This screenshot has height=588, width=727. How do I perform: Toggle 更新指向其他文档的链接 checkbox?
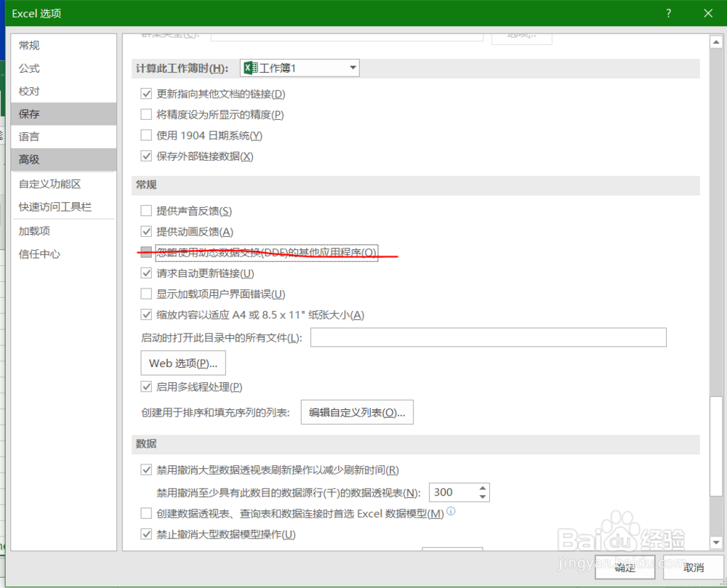(146, 94)
